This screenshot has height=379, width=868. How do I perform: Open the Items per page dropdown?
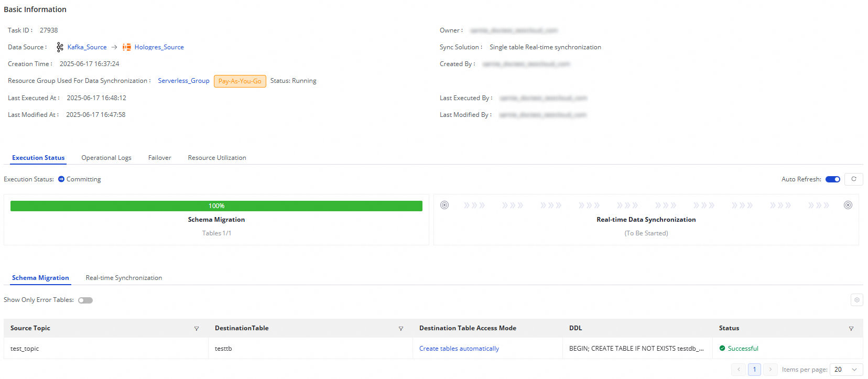846,370
